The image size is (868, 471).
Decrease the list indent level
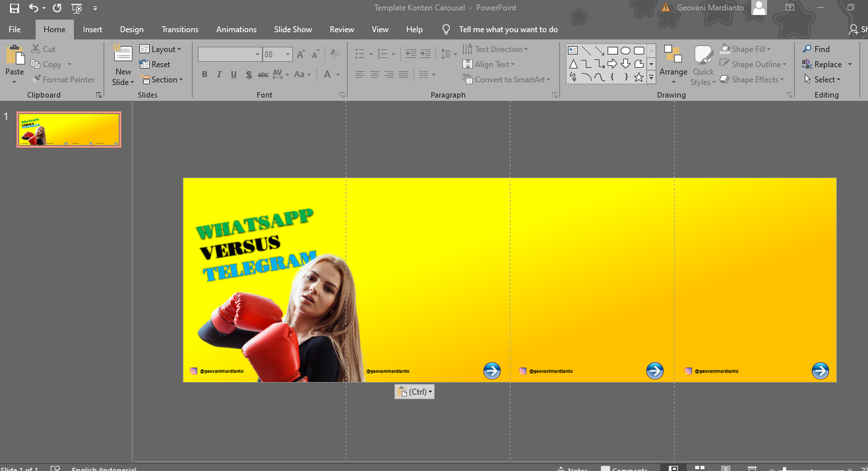[x=411, y=54]
